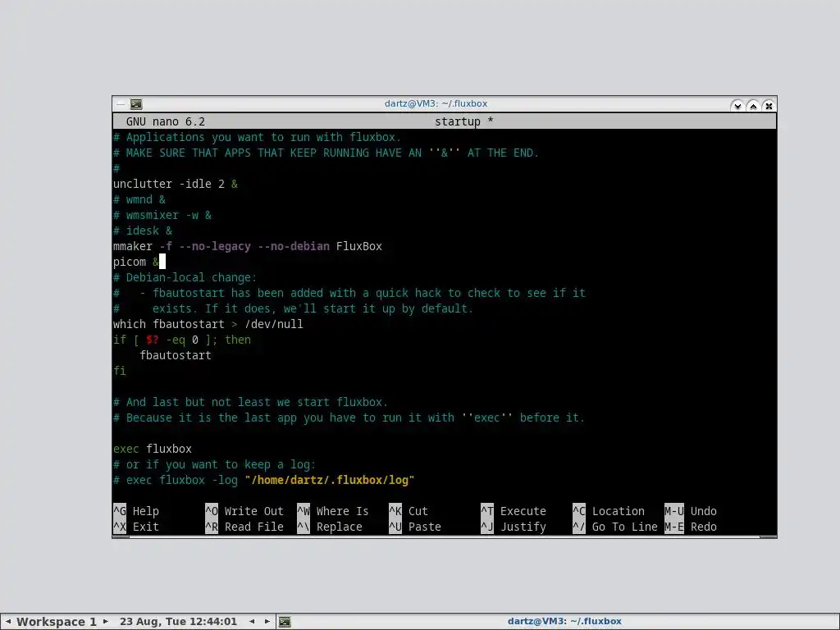Place cursor on the # idesk & line
840x630 pixels.
pos(143,231)
